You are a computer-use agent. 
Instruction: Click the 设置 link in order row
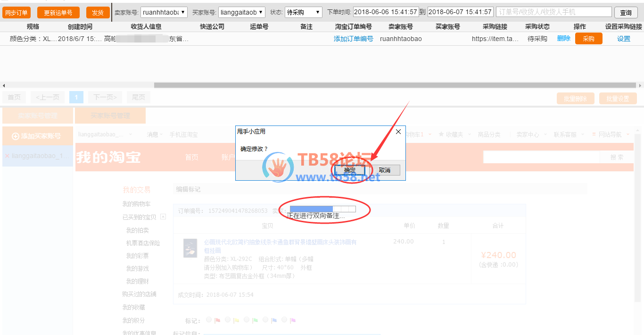coord(624,39)
